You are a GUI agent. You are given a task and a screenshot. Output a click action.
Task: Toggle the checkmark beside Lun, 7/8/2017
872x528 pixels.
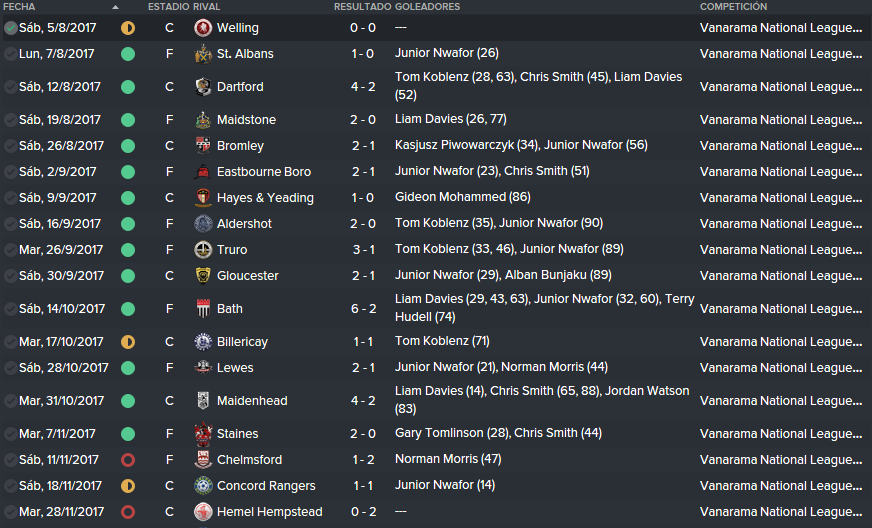(10, 54)
